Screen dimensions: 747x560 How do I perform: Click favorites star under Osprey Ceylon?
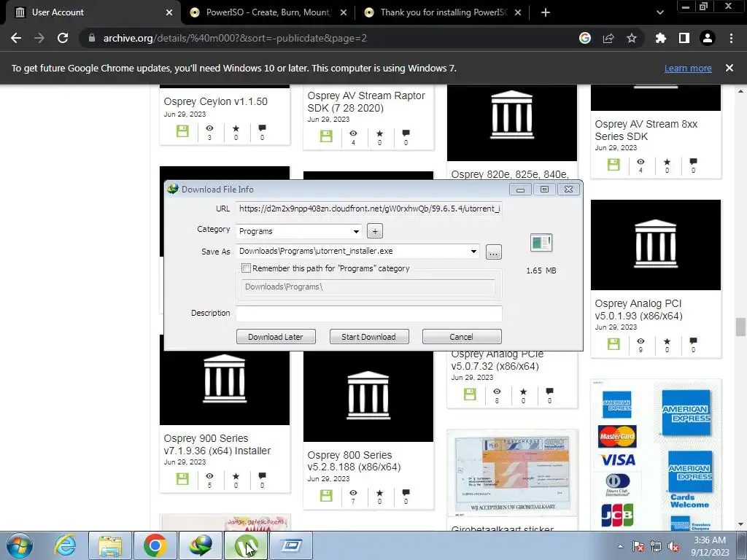pyautogui.click(x=236, y=128)
